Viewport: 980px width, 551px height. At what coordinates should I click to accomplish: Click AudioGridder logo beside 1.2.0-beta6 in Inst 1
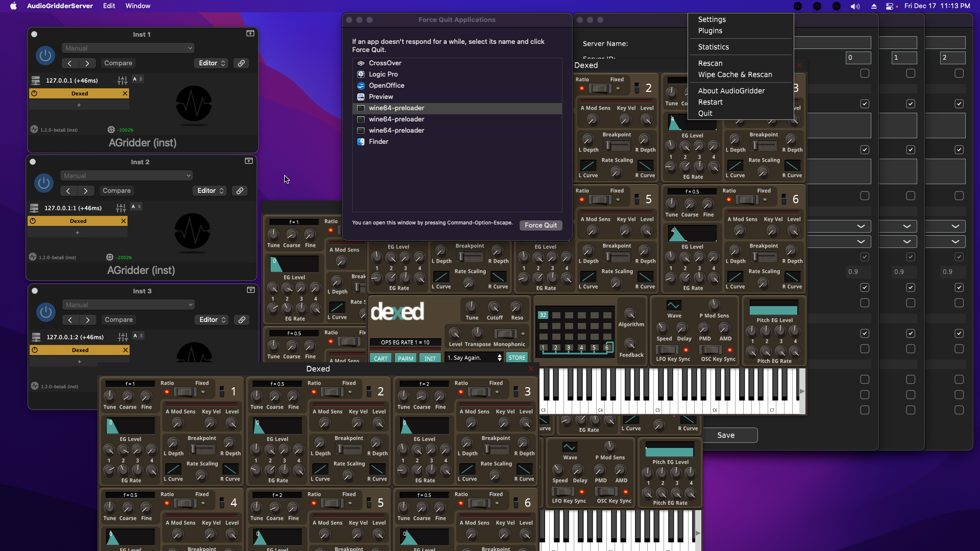click(x=34, y=130)
